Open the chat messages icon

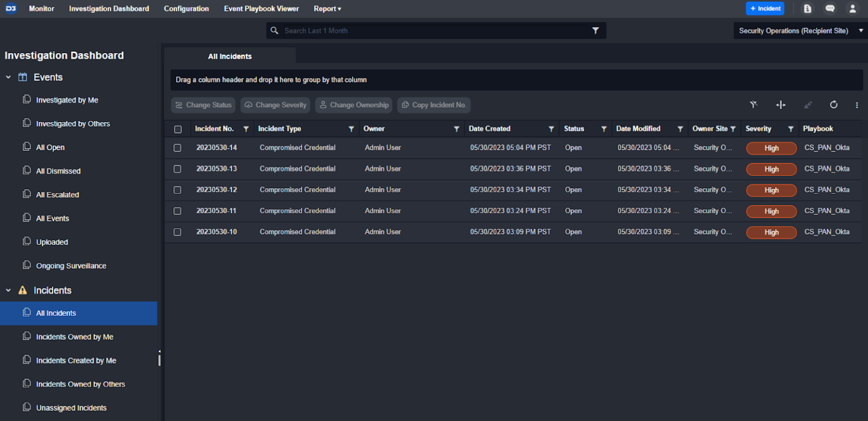click(x=830, y=8)
